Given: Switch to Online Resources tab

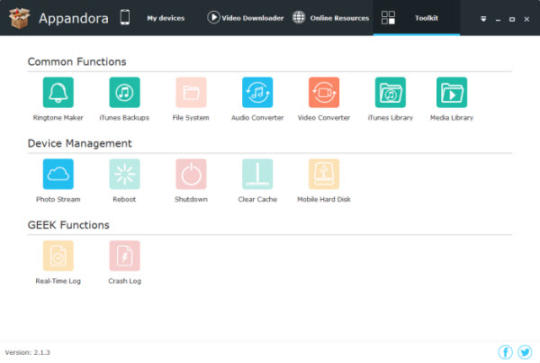Looking at the screenshot, I should [340, 18].
